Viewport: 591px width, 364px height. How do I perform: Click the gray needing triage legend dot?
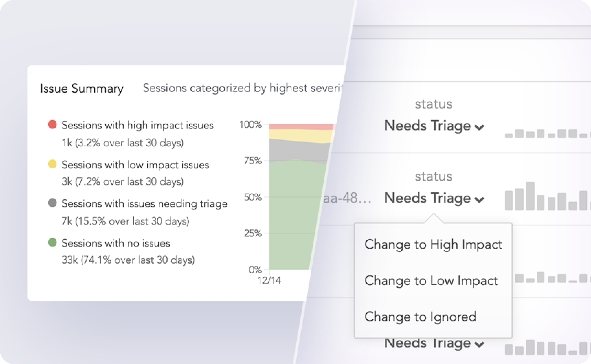click(x=52, y=203)
